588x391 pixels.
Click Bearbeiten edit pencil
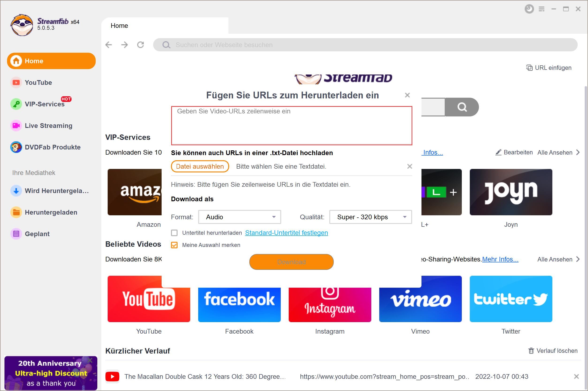coord(514,152)
